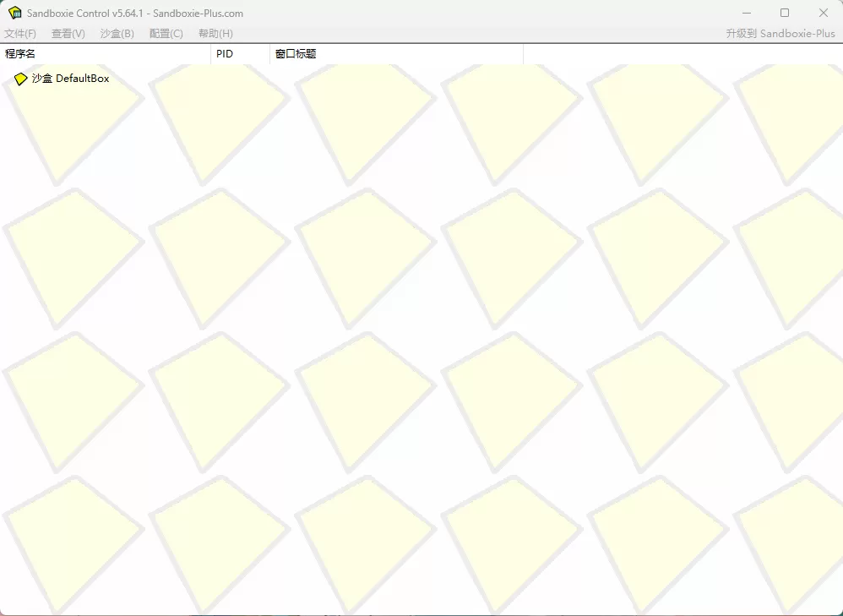843x616 pixels.
Task: Maximize the Sandboxie Control window
Action: (785, 13)
